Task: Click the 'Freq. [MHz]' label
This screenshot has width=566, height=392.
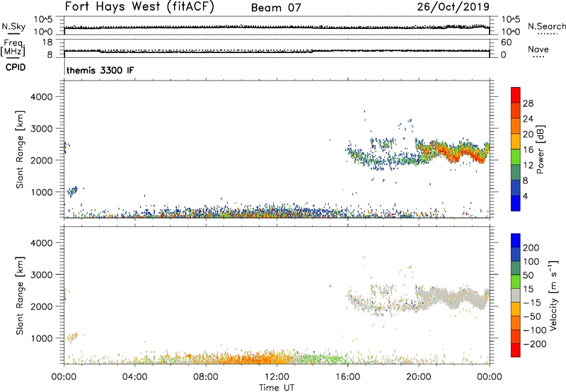Action: 13,48
